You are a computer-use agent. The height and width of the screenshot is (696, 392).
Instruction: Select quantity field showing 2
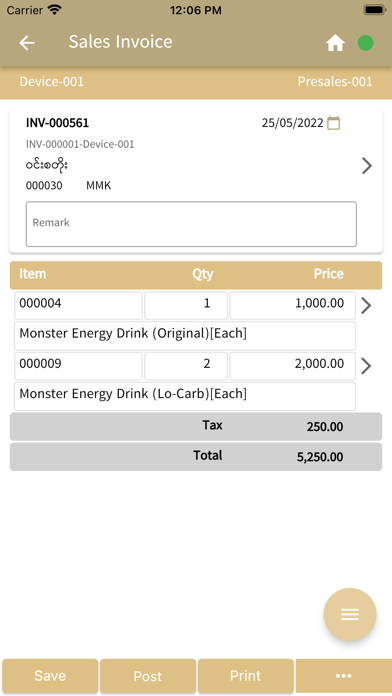186,366
